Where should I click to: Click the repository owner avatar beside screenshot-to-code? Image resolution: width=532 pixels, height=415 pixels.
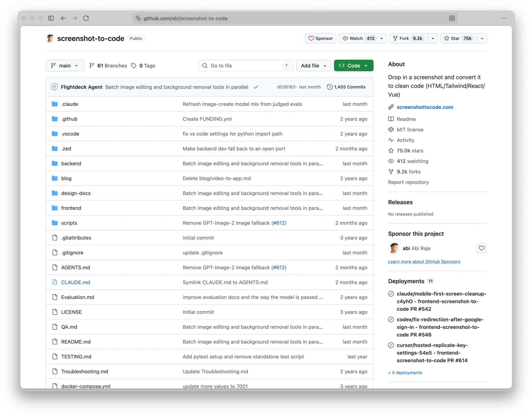pyautogui.click(x=50, y=38)
